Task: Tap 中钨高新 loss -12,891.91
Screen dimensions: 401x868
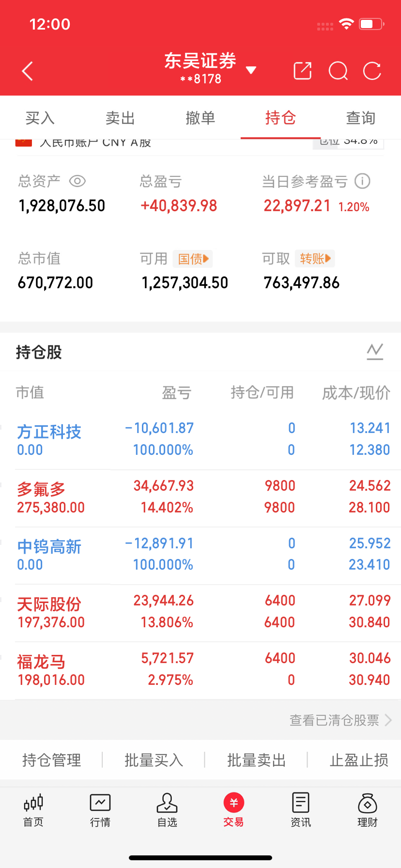Action: [159, 543]
